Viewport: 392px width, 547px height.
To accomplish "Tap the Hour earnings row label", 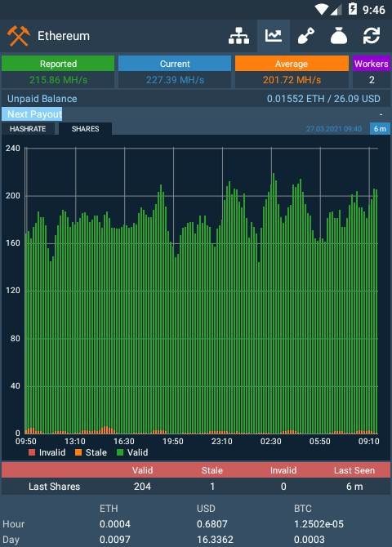I will pyautogui.click(x=14, y=524).
